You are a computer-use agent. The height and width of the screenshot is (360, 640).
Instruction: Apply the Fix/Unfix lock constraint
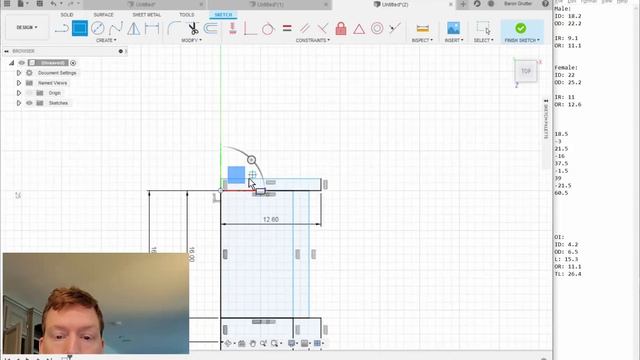point(341,29)
